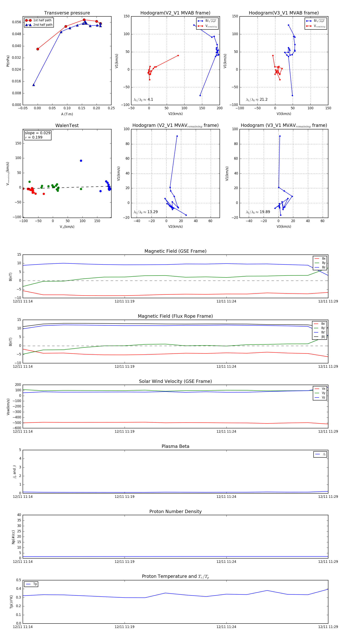This screenshot has height=644, width=351.
Task: Click the 'Solar Wind Velocity (GSE Frame)' title
Action: pyautogui.click(x=175, y=381)
